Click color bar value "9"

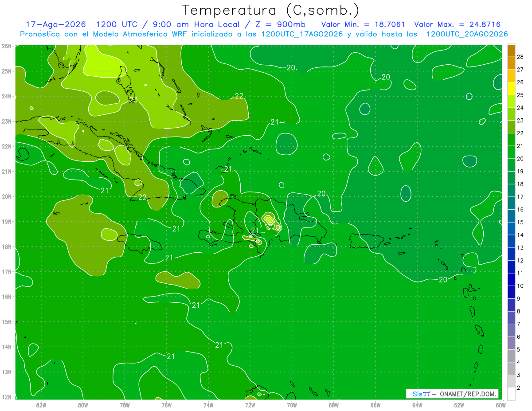pyautogui.click(x=519, y=299)
